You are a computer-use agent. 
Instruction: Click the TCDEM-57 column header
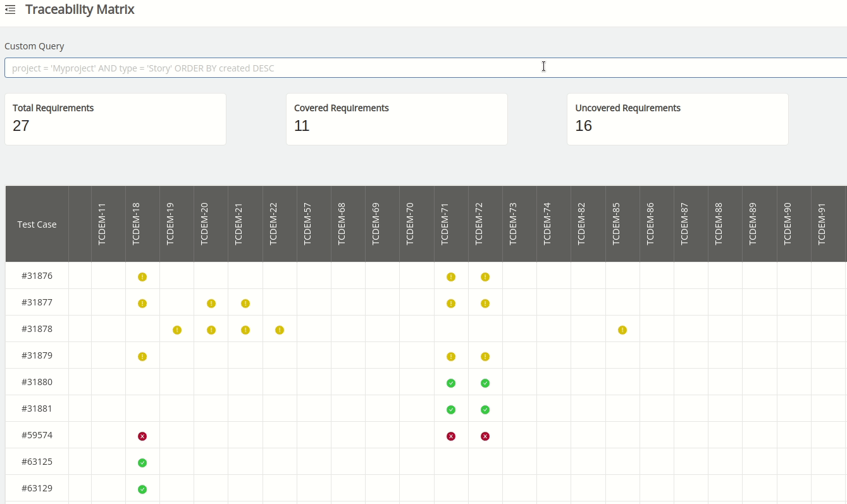coord(314,224)
